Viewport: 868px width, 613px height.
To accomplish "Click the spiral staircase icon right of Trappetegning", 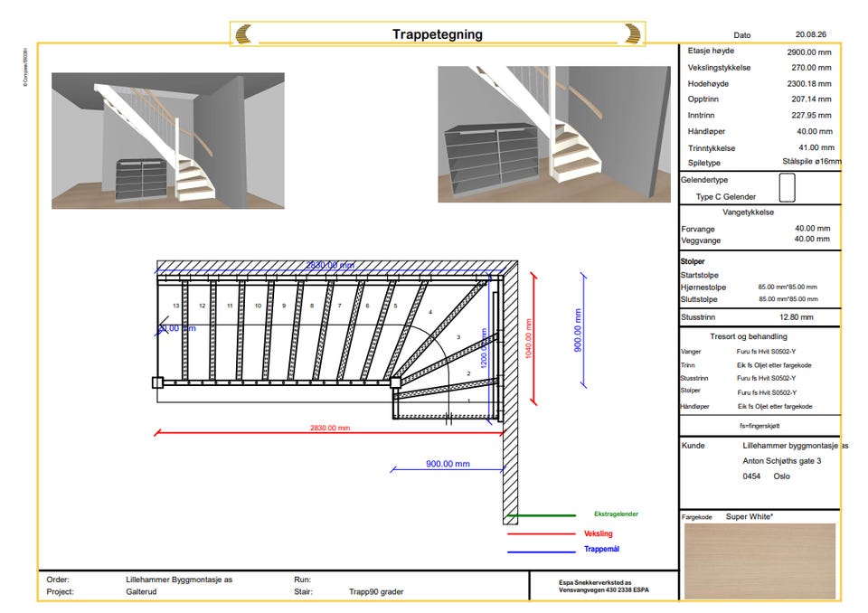I will [x=633, y=33].
